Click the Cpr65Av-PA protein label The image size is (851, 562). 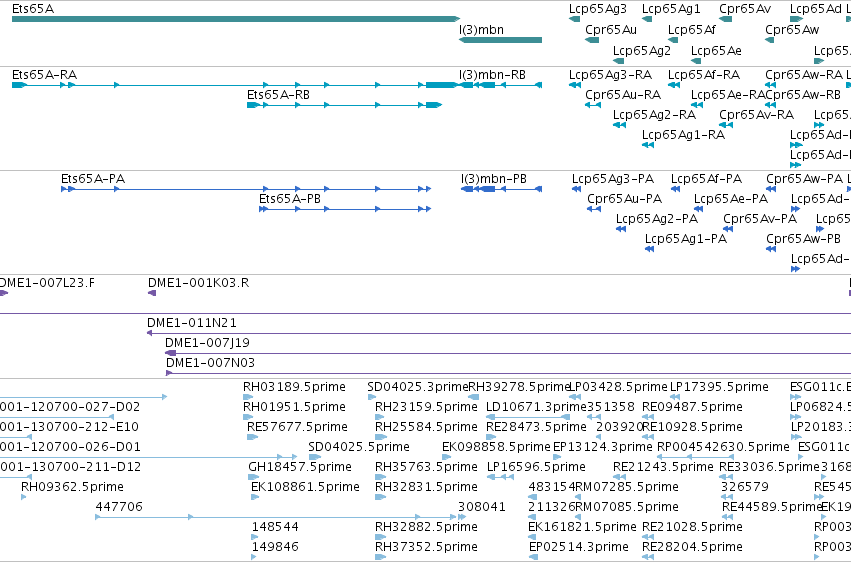point(760,219)
